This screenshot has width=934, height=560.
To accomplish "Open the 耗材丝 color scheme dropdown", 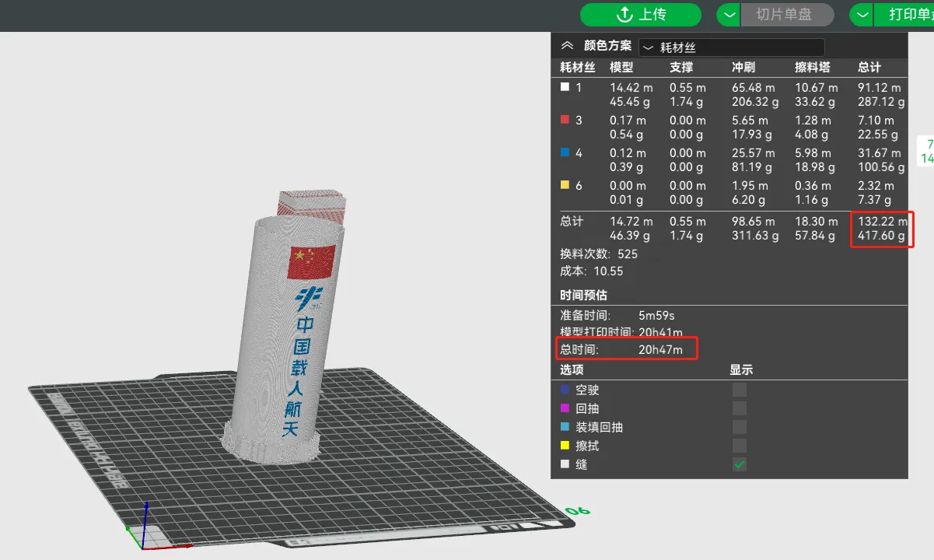I will pos(732,47).
